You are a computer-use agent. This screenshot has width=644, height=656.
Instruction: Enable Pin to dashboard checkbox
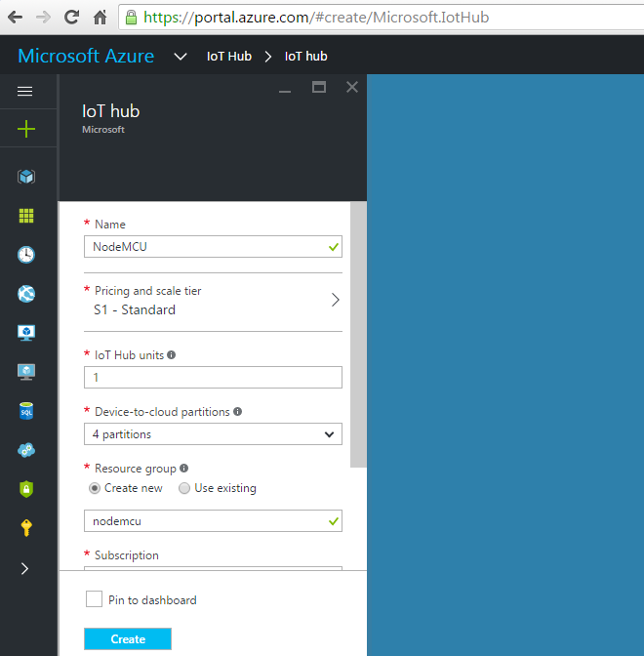(x=94, y=598)
